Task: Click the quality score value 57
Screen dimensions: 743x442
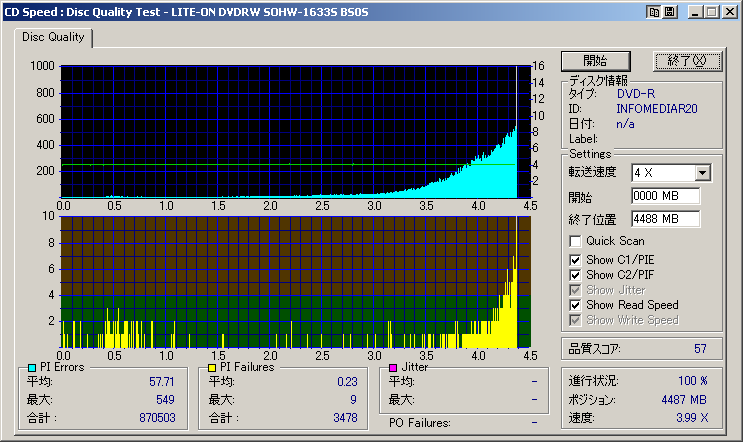Action: tap(700, 349)
